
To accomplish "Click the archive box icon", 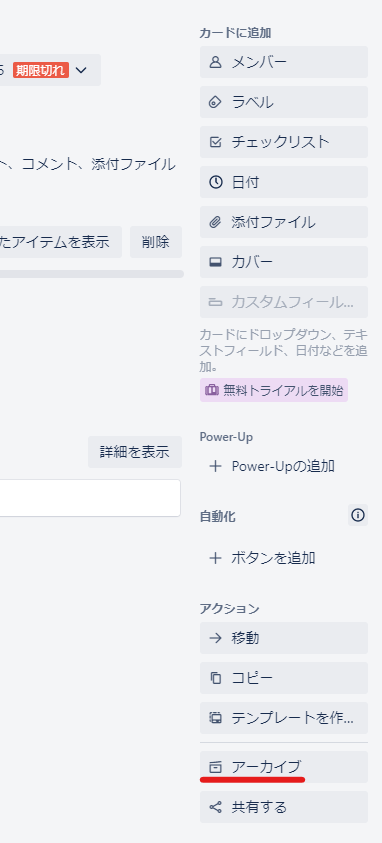I will (215, 767).
